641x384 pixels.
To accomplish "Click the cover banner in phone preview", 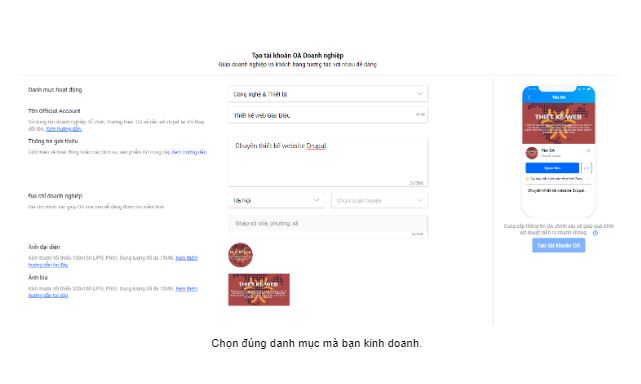I will click(558, 124).
